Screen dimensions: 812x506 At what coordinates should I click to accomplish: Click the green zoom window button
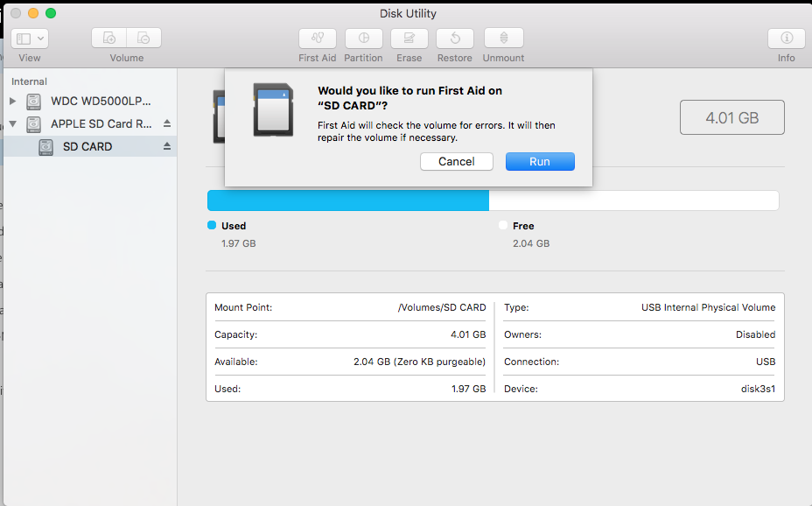click(51, 13)
